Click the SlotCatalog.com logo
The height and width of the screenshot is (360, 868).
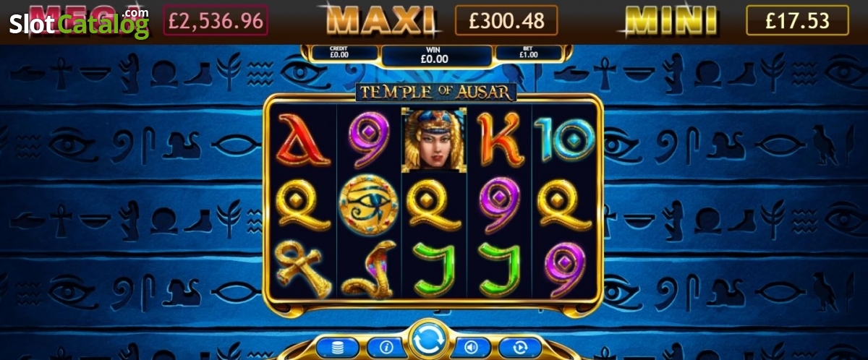(79, 23)
